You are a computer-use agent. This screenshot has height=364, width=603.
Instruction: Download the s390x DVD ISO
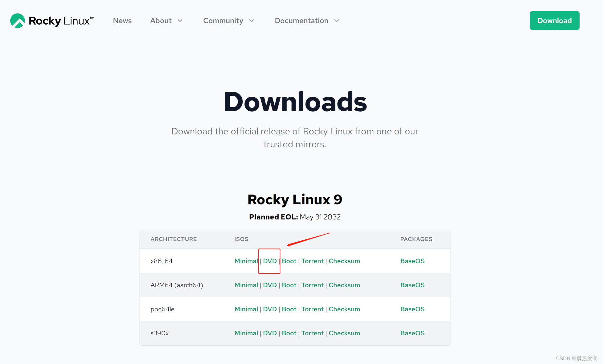point(270,333)
